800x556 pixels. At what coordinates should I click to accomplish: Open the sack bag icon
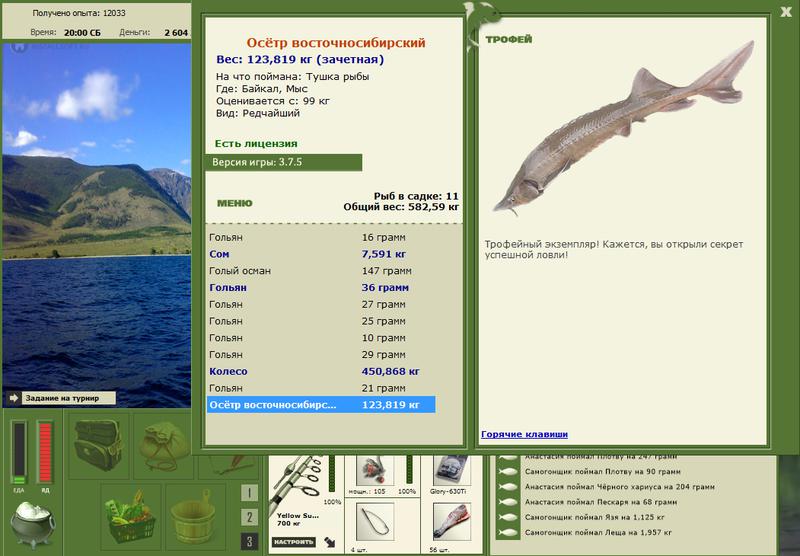pyautogui.click(x=163, y=445)
